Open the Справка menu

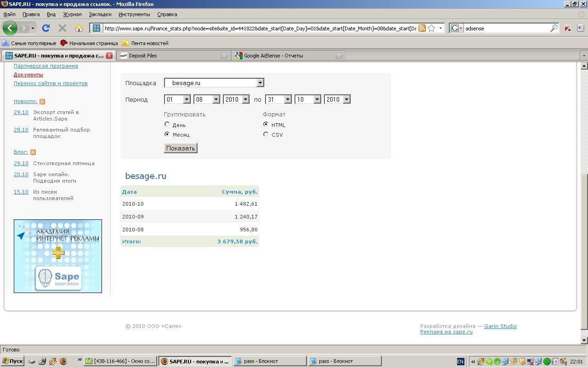[167, 14]
